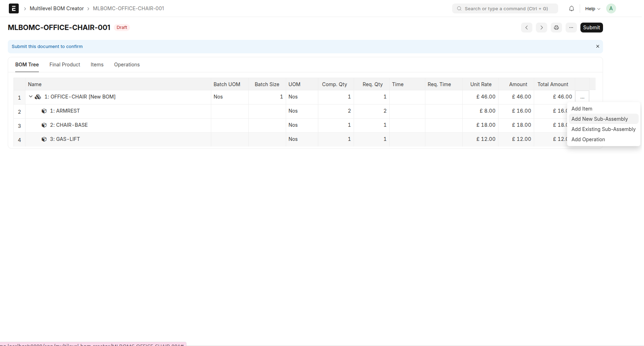Submit the BOM document

point(591,28)
